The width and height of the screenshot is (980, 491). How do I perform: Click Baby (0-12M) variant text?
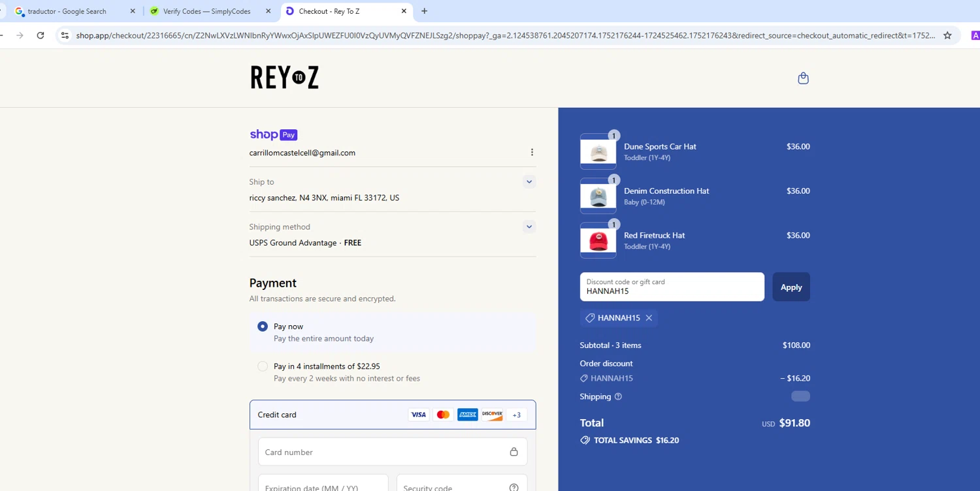point(644,202)
